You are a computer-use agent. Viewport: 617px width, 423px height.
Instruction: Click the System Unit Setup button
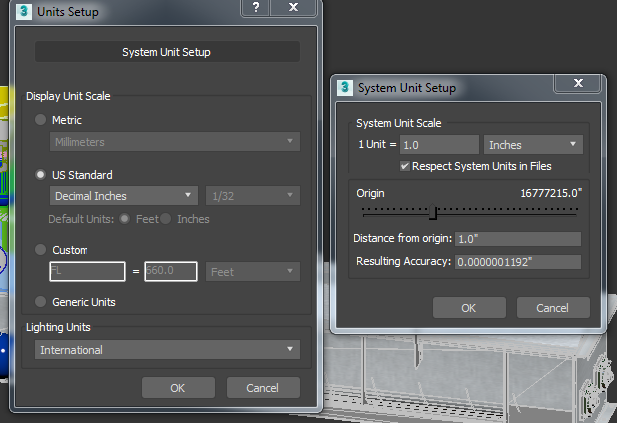tap(167, 52)
